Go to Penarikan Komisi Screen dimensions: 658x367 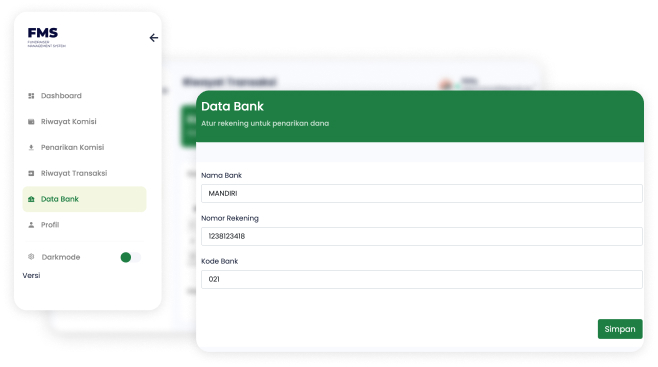click(84, 147)
